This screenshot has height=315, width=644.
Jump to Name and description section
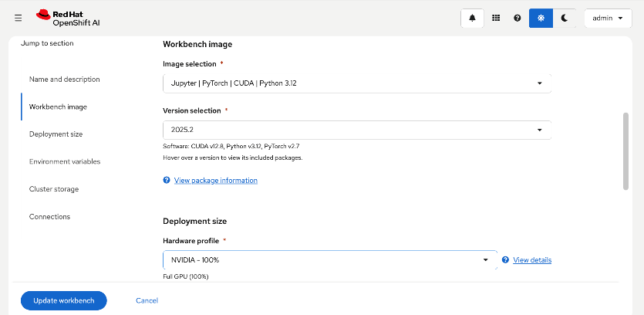tap(65, 79)
